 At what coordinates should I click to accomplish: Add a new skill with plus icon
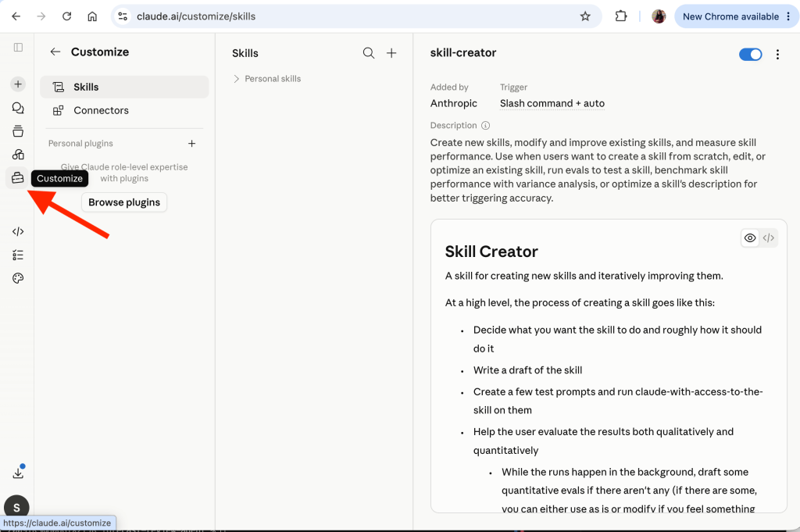tap(391, 53)
